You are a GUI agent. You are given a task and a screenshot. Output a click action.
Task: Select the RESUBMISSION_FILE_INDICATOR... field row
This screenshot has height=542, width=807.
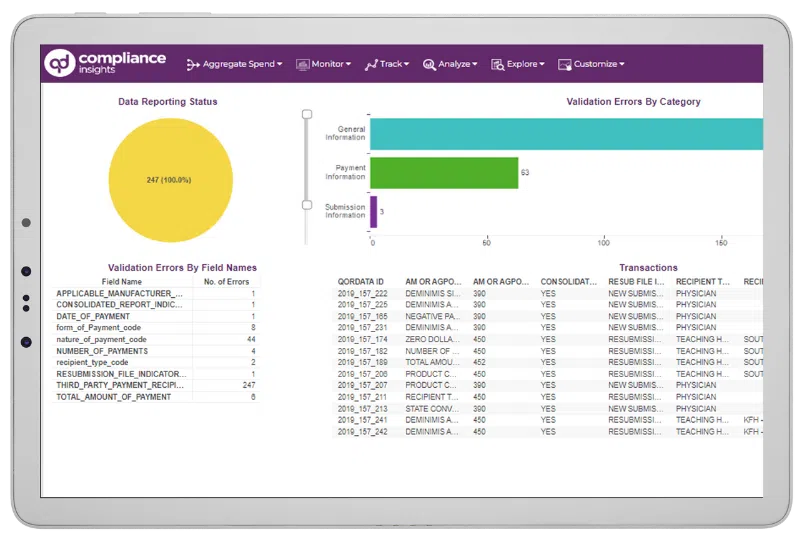[155, 374]
